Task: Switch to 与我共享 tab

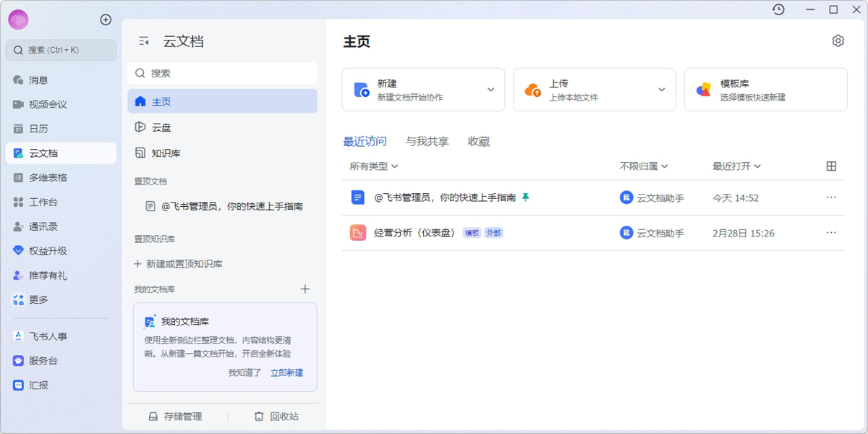Action: 427,142
